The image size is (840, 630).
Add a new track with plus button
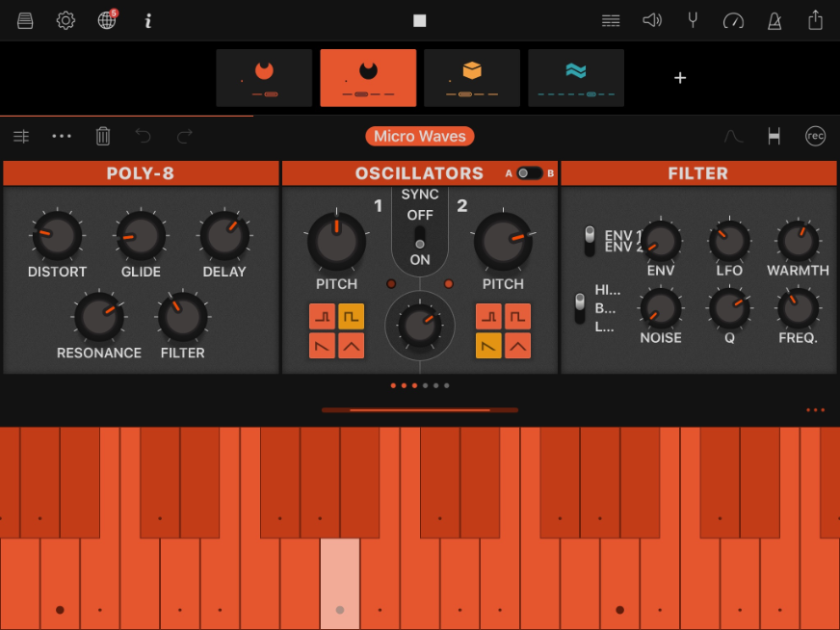(680, 78)
